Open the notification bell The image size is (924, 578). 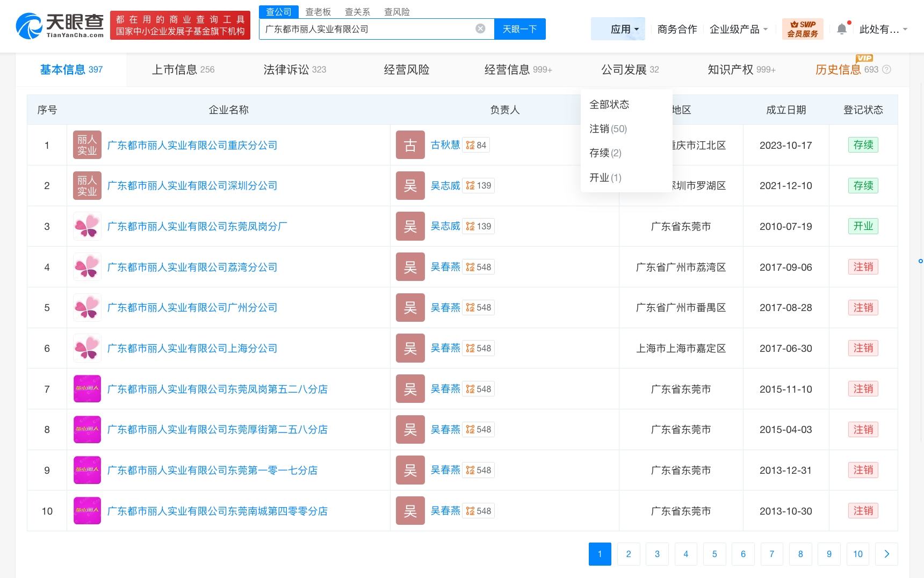[x=842, y=29]
